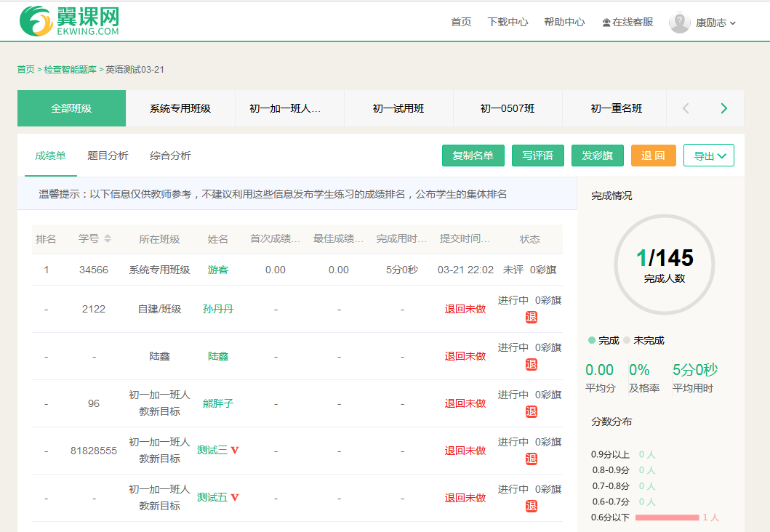Select the 初一试用班 class tab
This screenshot has width=770, height=532.
(398, 108)
